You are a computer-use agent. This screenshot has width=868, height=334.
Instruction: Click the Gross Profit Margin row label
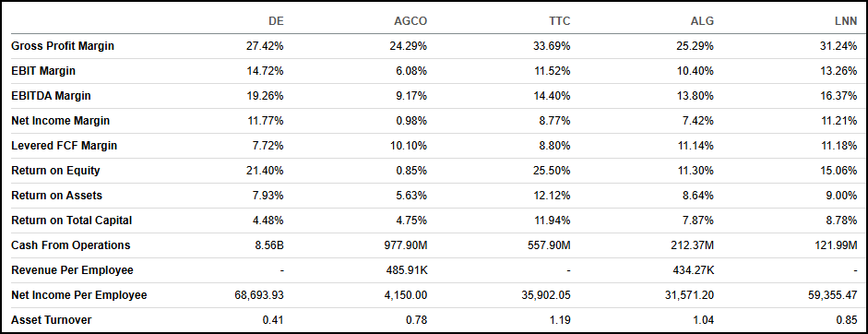63,46
